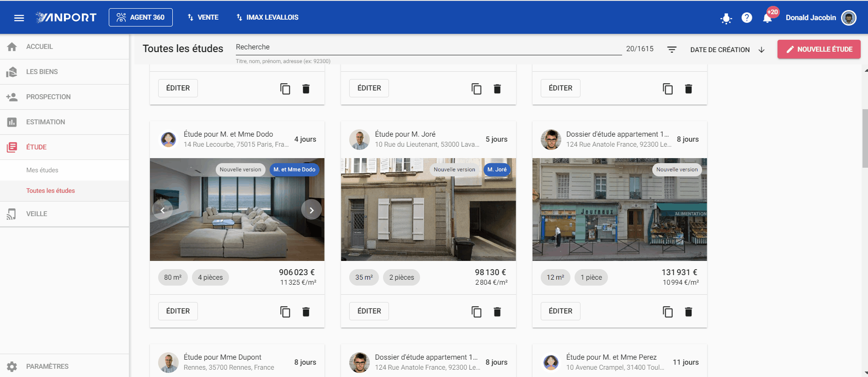Click the 2 pièces chip
The height and width of the screenshot is (377, 868).
pos(401,277)
